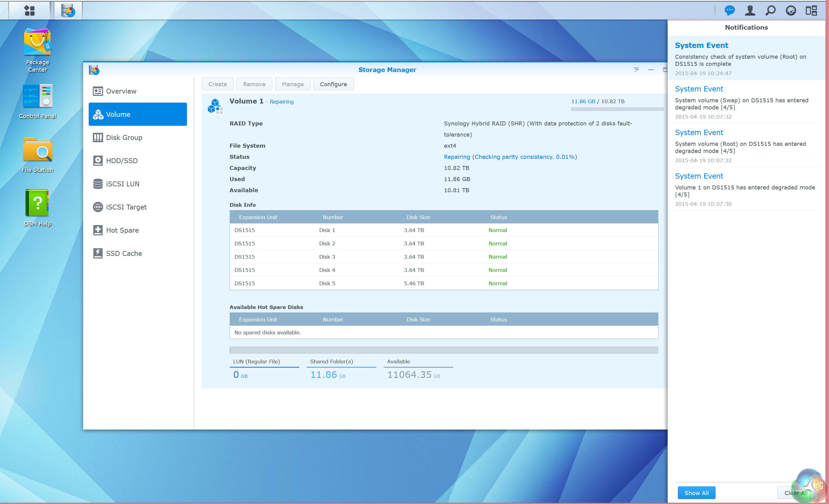Open the Main Menu grid icon
This screenshot has width=829, height=504.
[30, 11]
